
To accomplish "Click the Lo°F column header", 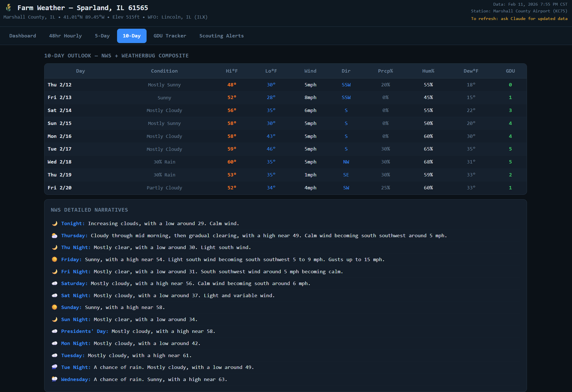I will pyautogui.click(x=271, y=71).
